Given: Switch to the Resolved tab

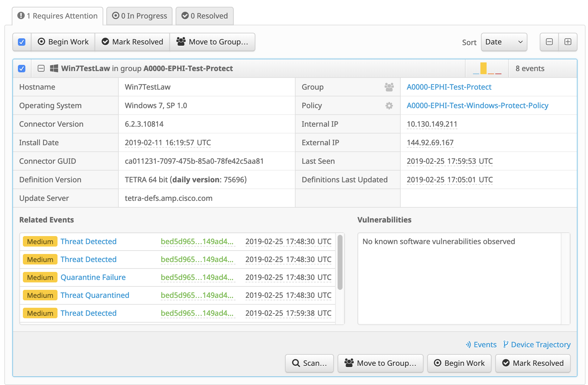Looking at the screenshot, I should tap(205, 16).
